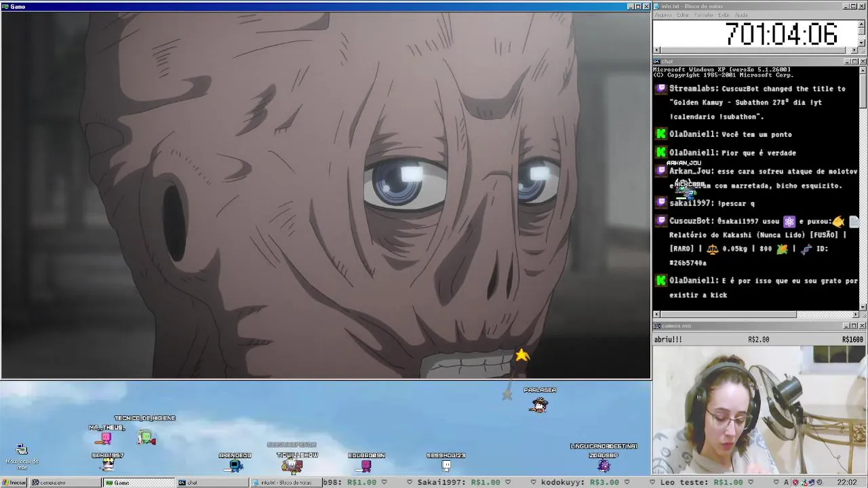Screen dimensions: 868x488
Task: Click the 'abriu!!!' label in camera window
Action: pos(668,340)
